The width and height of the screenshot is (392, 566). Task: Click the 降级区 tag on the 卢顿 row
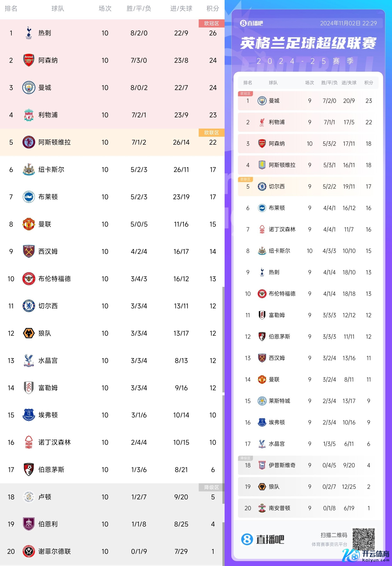coord(211,487)
